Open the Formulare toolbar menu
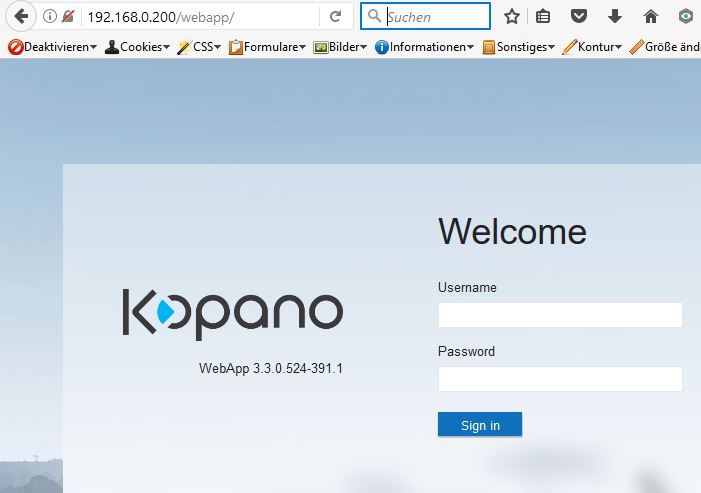The width and height of the screenshot is (701, 493). click(x=267, y=47)
